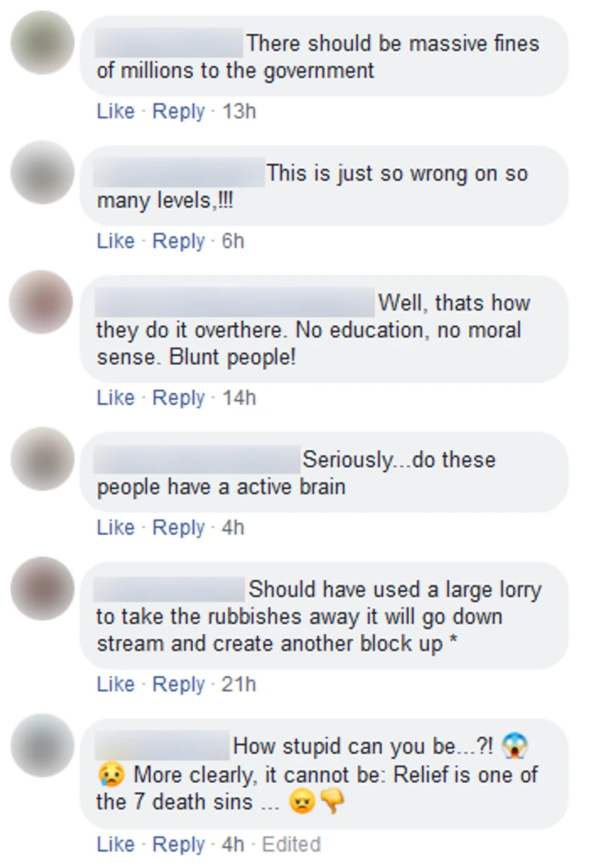Like the 'so wrong on so many levels' comment

click(x=116, y=241)
